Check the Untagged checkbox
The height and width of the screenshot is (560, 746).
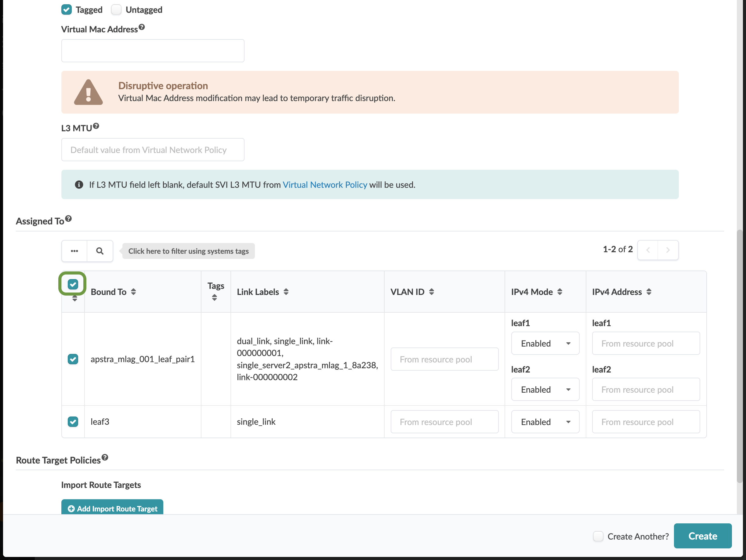pyautogui.click(x=116, y=10)
